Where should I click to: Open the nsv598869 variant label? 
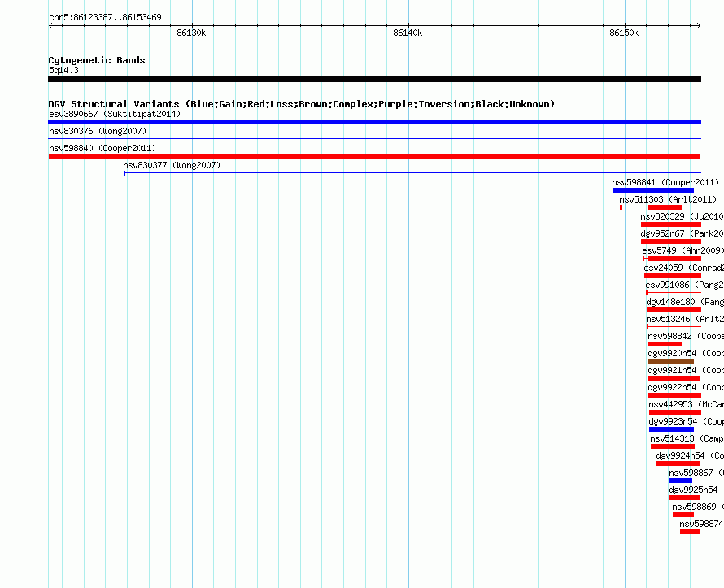tap(698, 507)
